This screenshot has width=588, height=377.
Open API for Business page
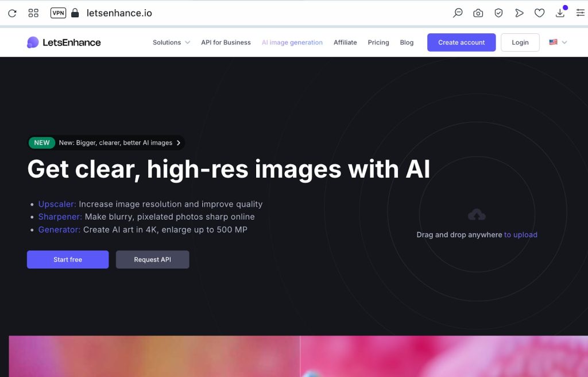[226, 42]
